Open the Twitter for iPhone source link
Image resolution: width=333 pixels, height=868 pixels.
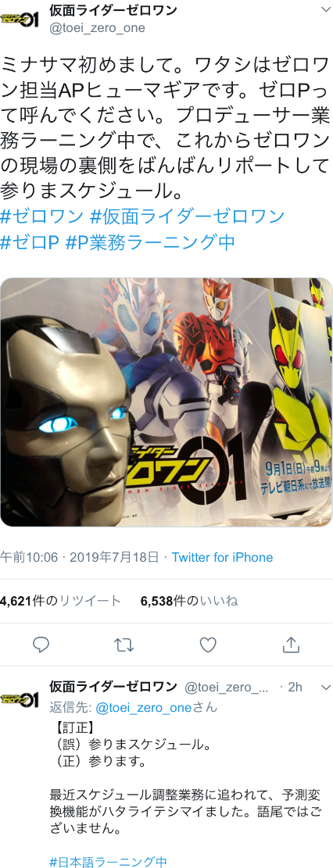[x=222, y=557]
